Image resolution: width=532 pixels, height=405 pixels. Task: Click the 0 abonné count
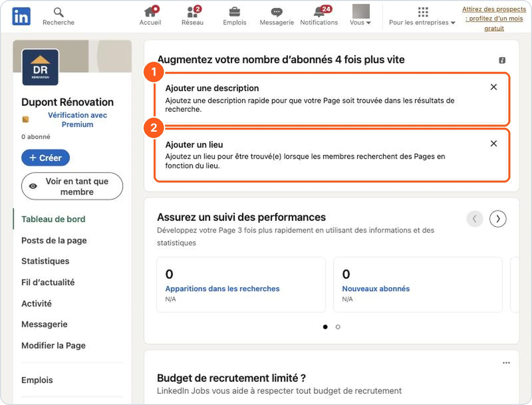tap(36, 137)
